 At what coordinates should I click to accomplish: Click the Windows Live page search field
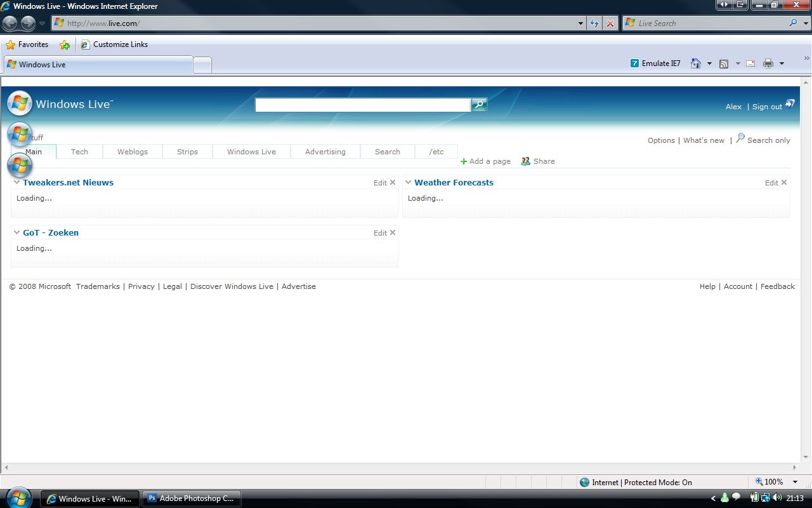point(363,105)
